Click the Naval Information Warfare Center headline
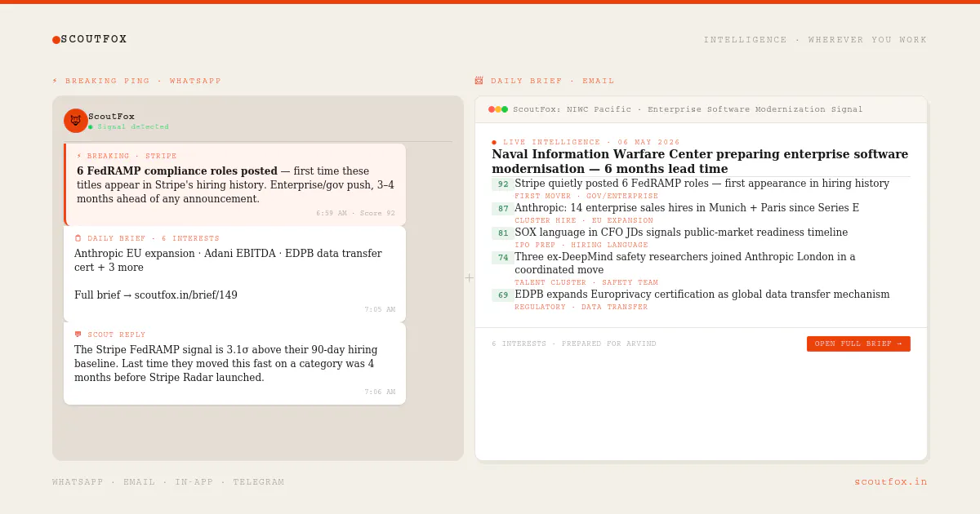Viewport: 980px width, 514px height. [700, 162]
